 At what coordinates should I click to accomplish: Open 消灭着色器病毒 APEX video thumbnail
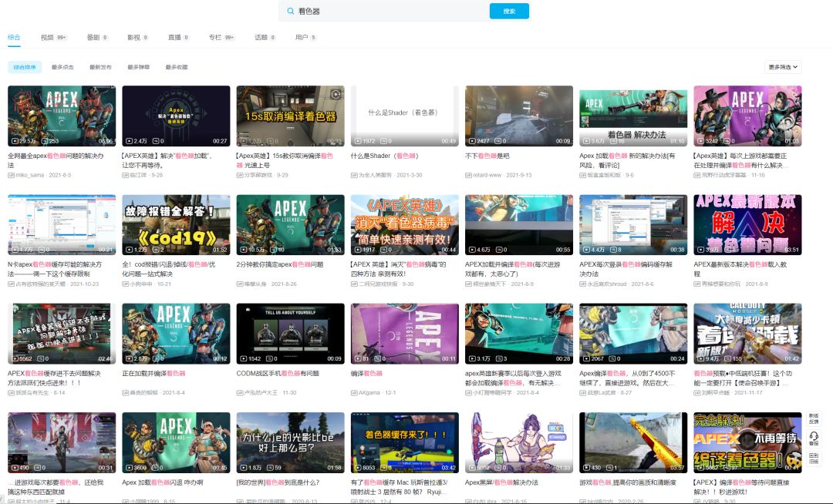point(404,224)
